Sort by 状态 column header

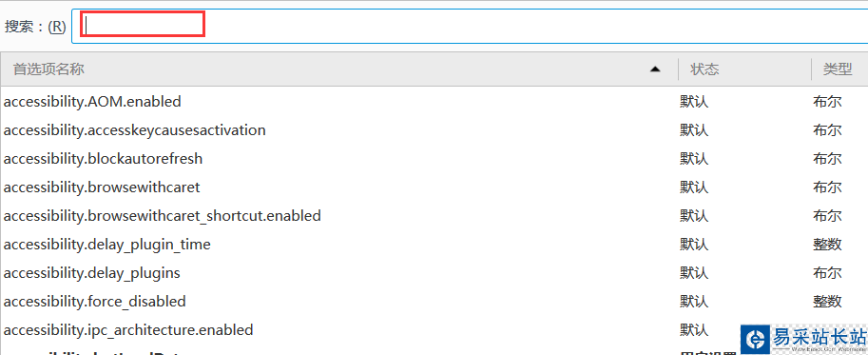704,69
